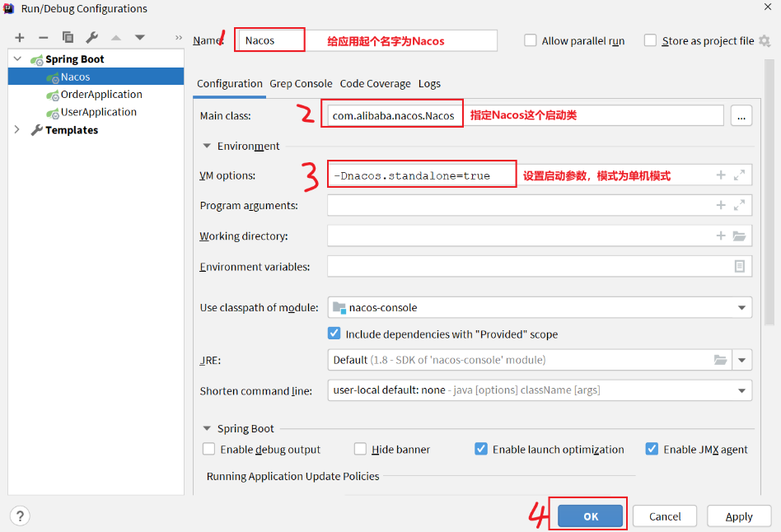Switch to Configuration tab
The width and height of the screenshot is (781, 532).
coord(230,84)
